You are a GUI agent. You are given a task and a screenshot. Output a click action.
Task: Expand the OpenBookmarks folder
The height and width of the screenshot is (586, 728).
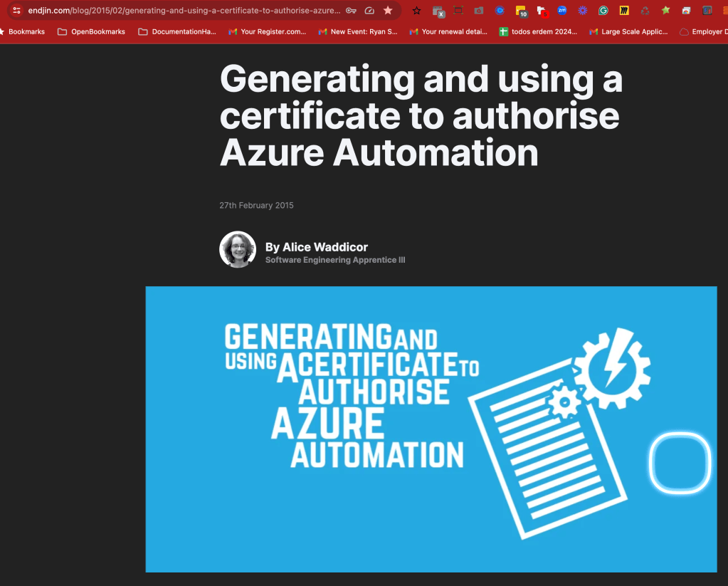tap(91, 31)
